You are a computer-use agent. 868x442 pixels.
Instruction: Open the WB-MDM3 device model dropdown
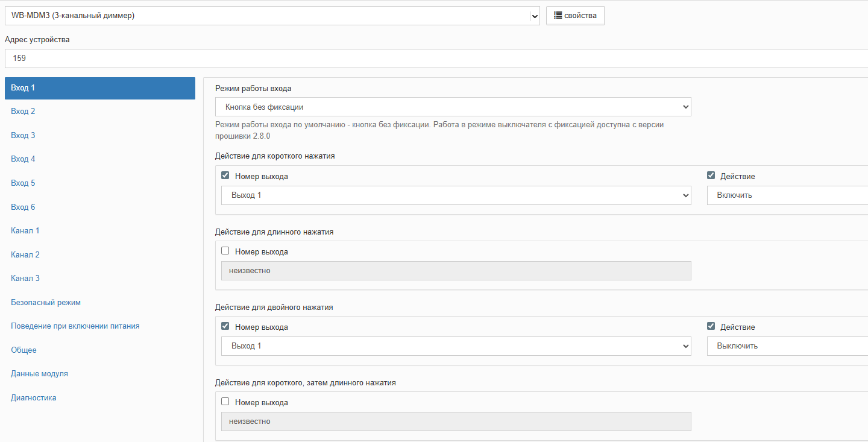(x=272, y=16)
